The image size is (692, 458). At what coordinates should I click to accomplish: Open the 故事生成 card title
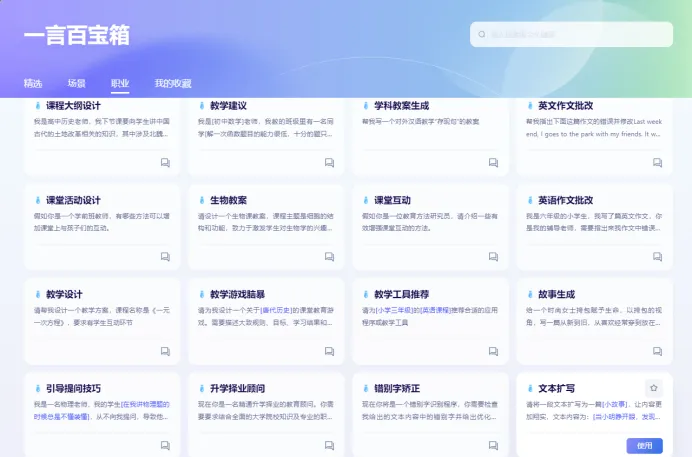point(557,294)
